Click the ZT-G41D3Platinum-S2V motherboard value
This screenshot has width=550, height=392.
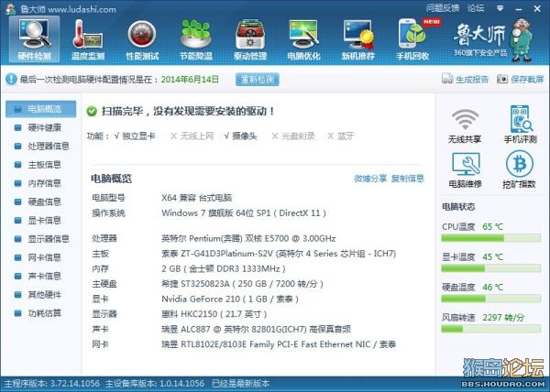tap(279, 254)
